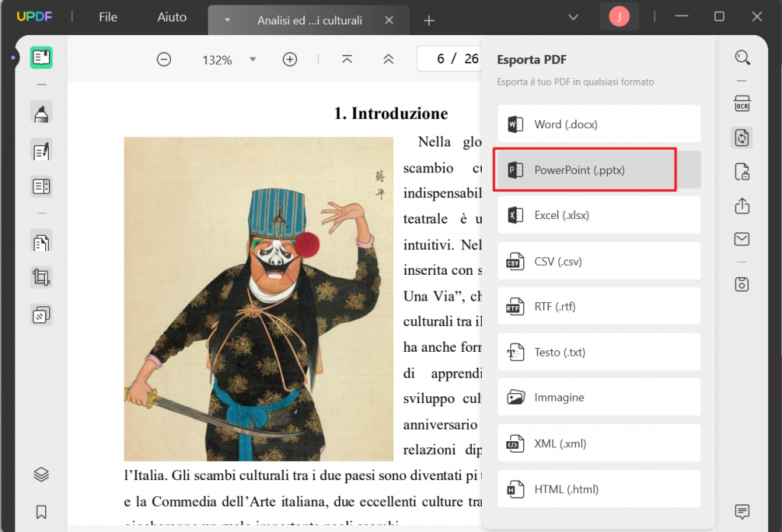782x532 pixels.
Task: Export to HTML (.html)
Action: 599,489
